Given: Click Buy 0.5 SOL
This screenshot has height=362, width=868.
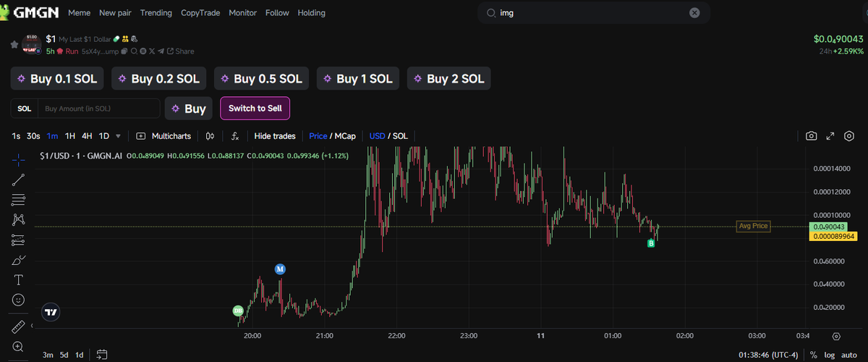Looking at the screenshot, I should (x=262, y=79).
